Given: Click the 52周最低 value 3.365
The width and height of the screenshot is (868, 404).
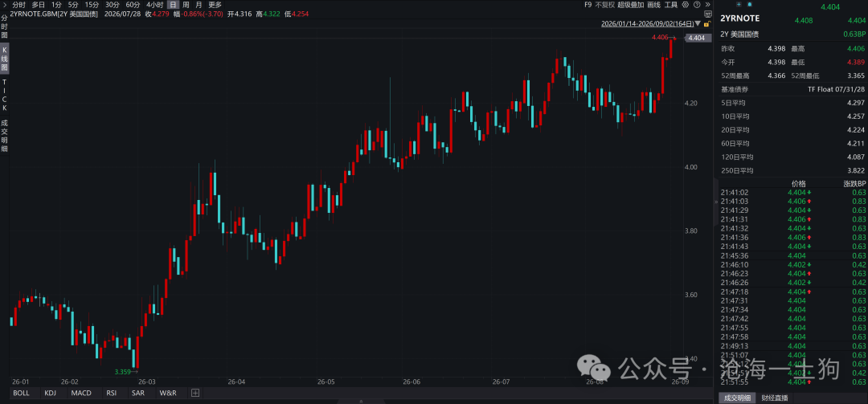Looking at the screenshot, I should coord(855,75).
